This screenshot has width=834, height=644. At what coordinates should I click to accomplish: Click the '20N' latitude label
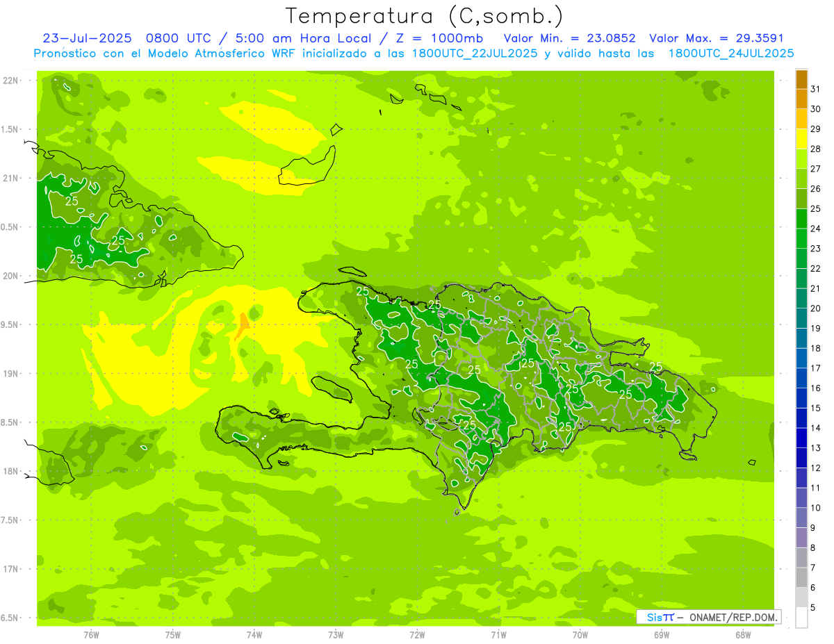coord(11,276)
